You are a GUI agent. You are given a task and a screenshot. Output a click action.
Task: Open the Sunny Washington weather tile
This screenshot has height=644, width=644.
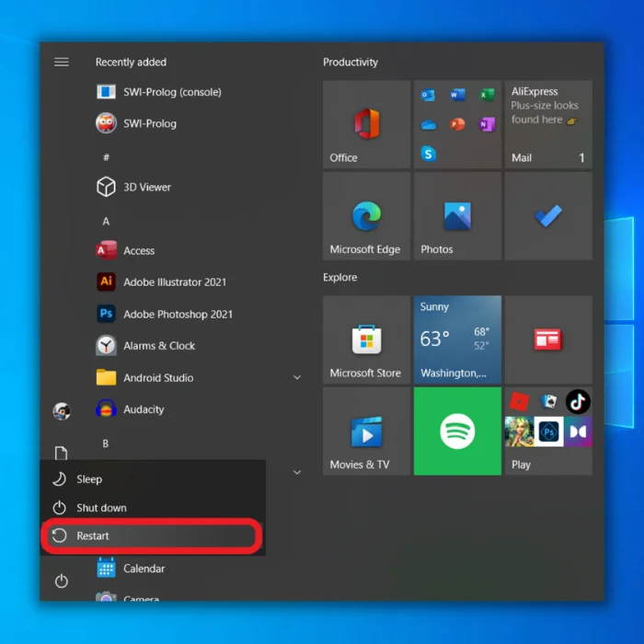pos(457,339)
